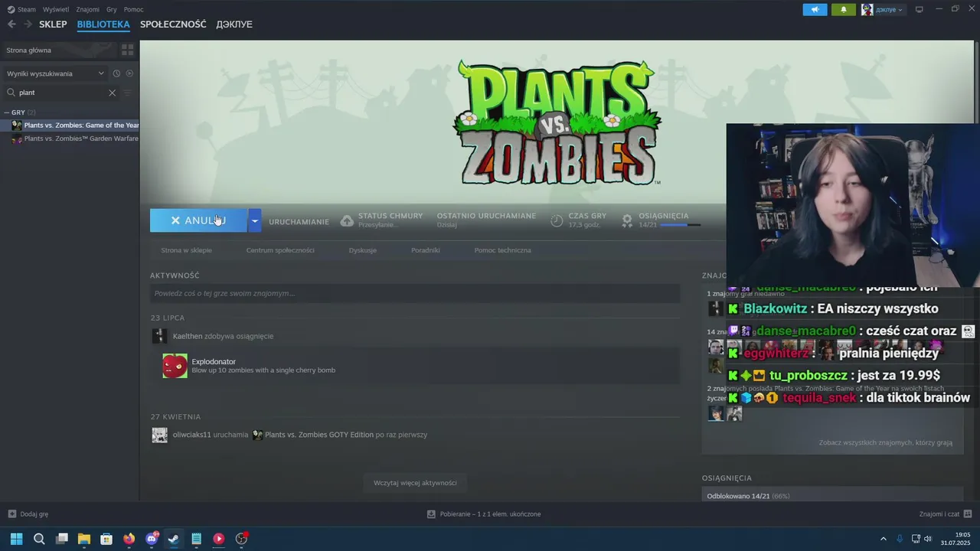Open the Pomoc menu
Image resolution: width=980 pixels, height=551 pixels.
click(x=133, y=9)
